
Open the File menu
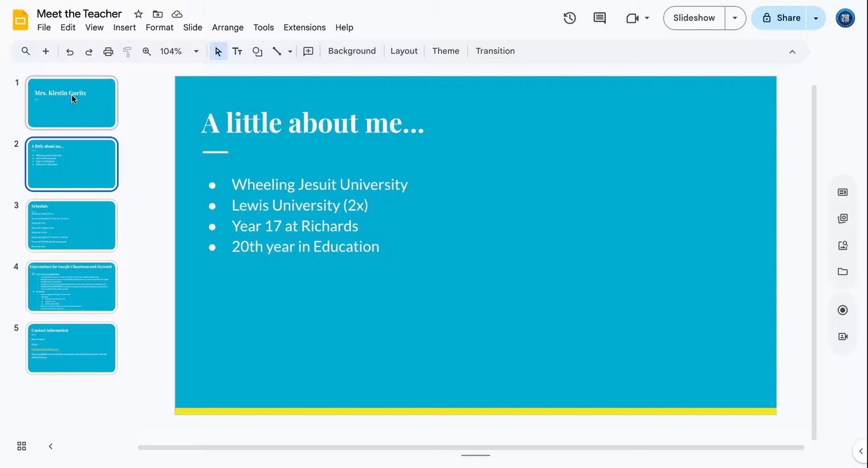click(44, 27)
